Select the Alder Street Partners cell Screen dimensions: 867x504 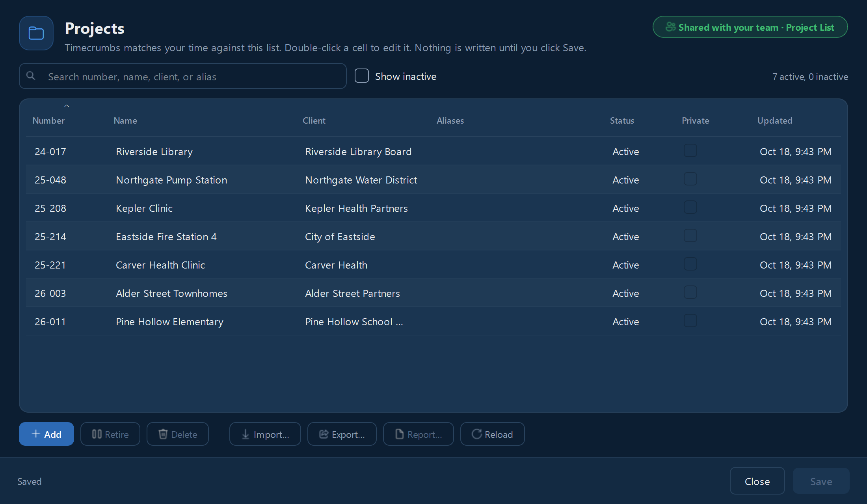(352, 293)
